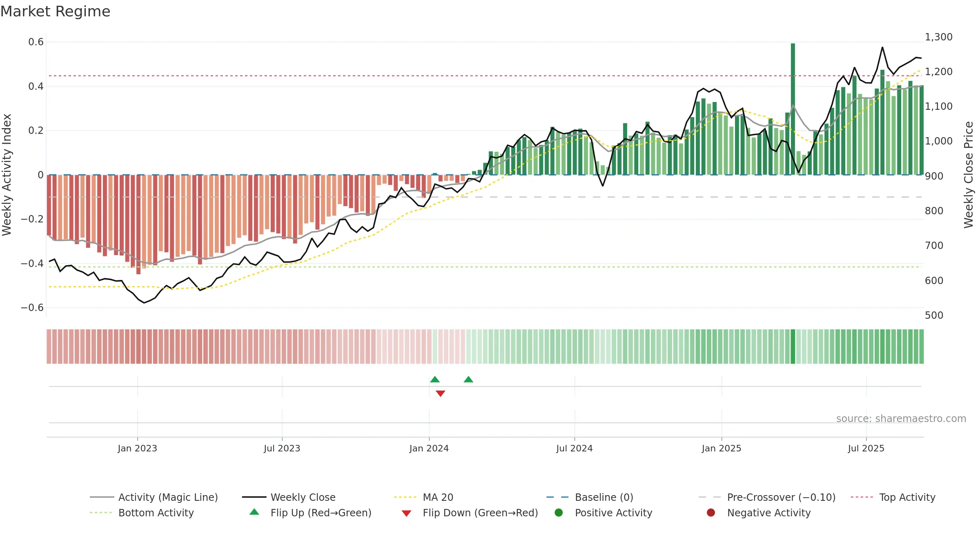Click the green Flip Up triangle in legend
The height and width of the screenshot is (551, 980).
click(254, 512)
